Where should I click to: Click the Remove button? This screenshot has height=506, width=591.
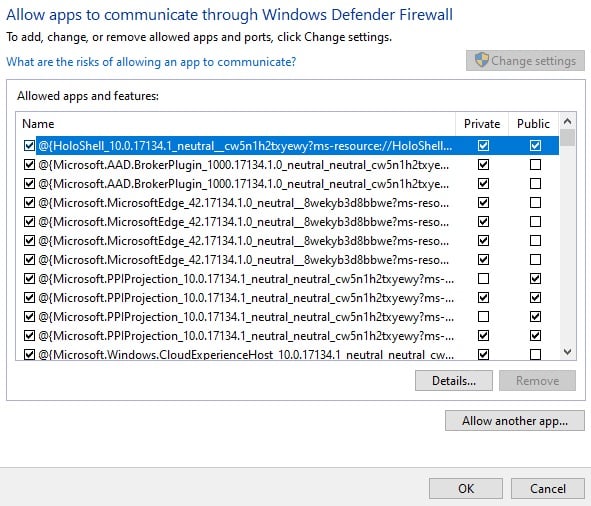[x=537, y=381]
